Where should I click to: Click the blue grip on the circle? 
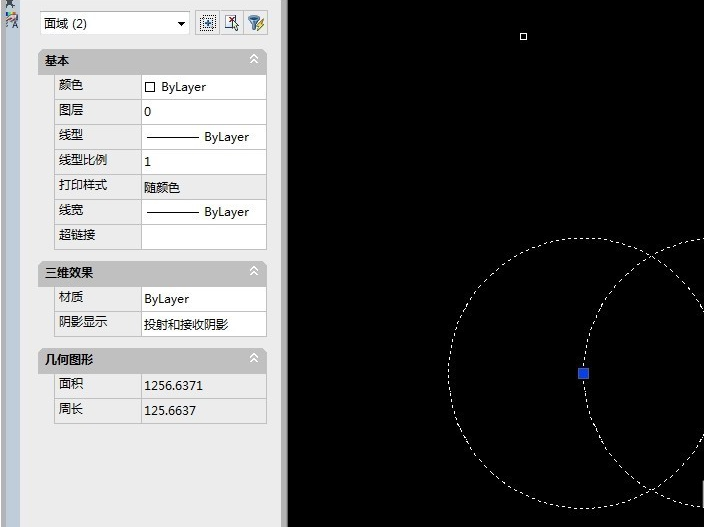583,373
